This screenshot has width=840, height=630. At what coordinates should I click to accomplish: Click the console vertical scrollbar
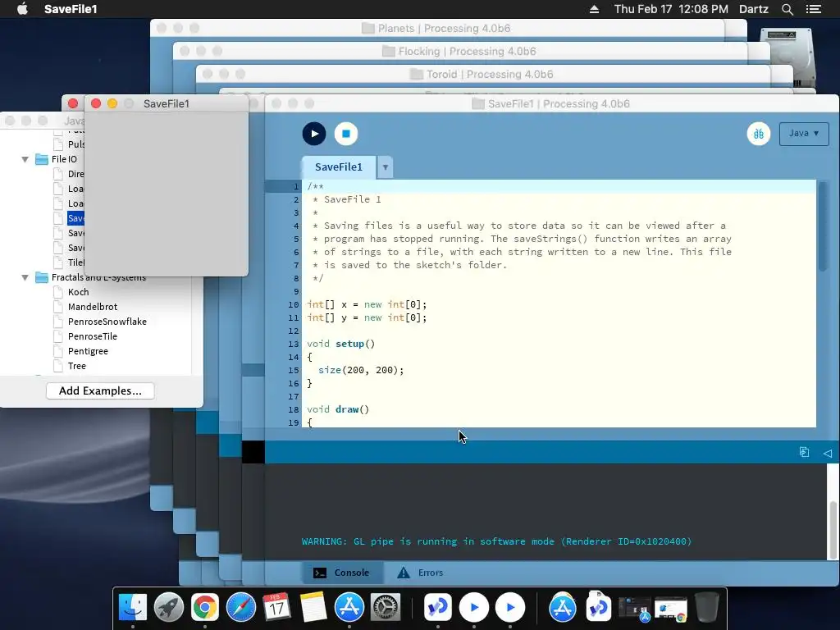[x=833, y=529]
